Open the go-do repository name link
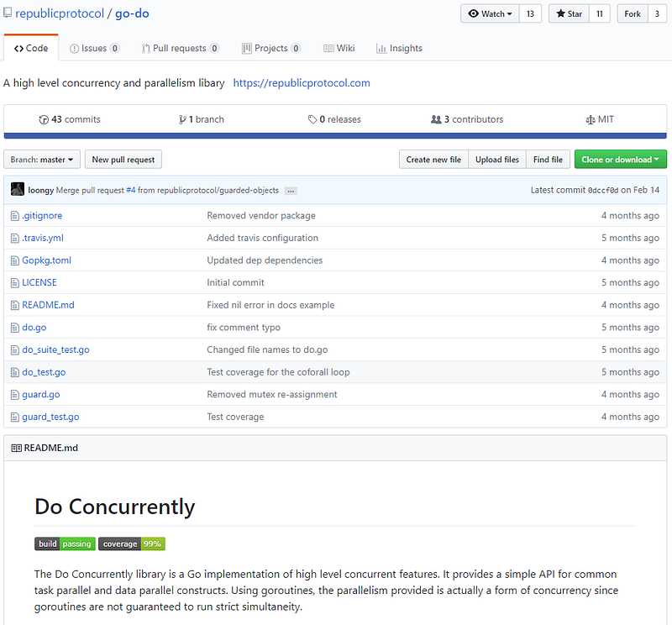This screenshot has width=672, height=625. coord(132,13)
